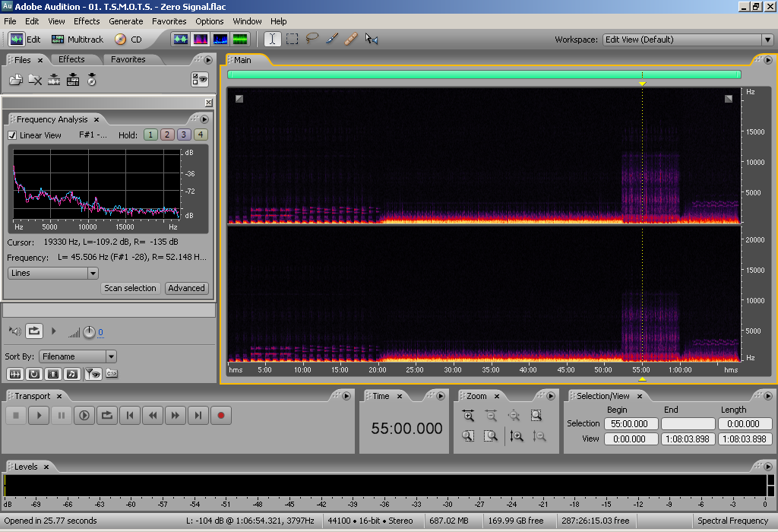Choose the Effects Paintbrush tool
Image resolution: width=778 pixels, height=532 pixels.
(331, 39)
